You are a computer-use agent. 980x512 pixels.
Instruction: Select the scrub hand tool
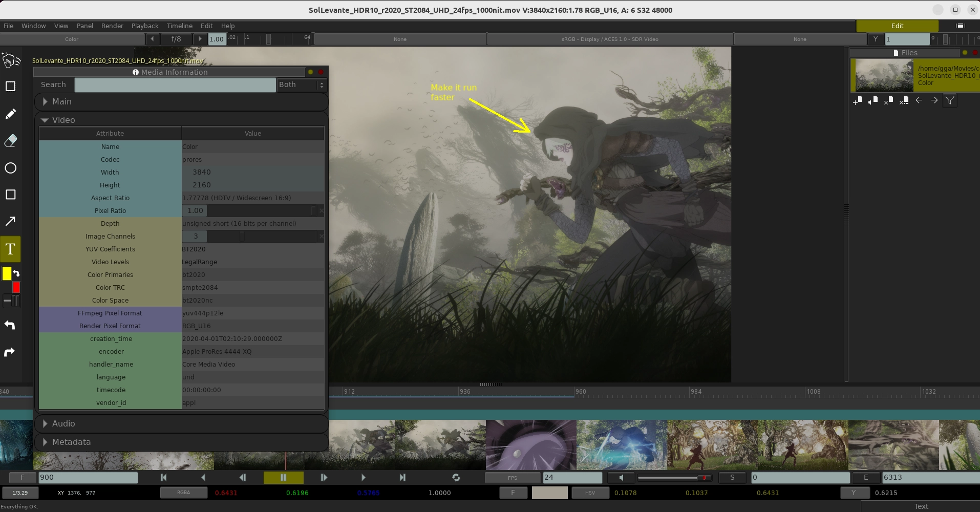point(11,60)
